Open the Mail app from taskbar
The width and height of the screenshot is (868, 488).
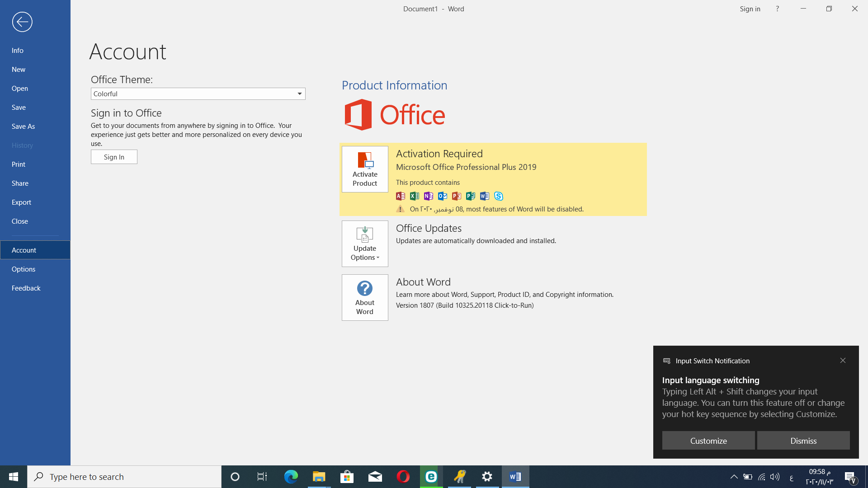[x=375, y=477]
